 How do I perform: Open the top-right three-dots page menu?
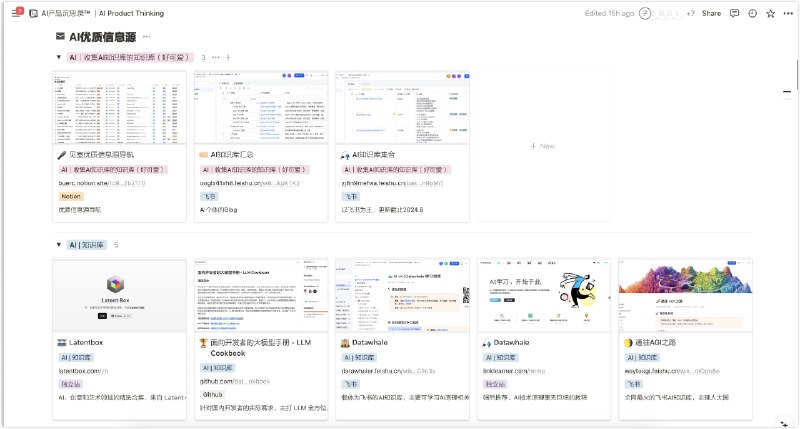pyautogui.click(x=788, y=14)
